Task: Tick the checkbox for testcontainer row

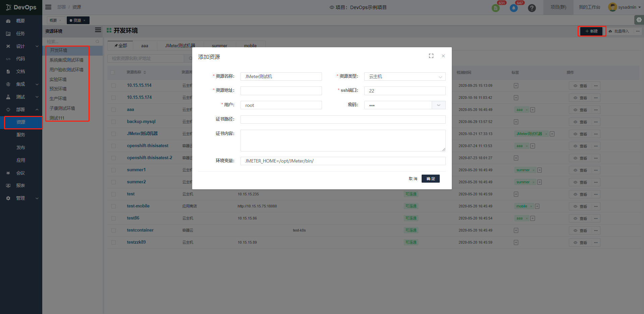Action: (113, 231)
